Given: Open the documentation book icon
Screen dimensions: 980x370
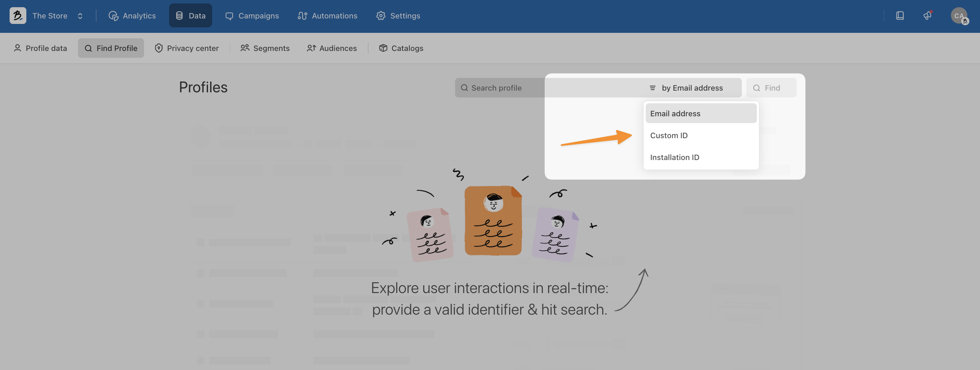Looking at the screenshot, I should [x=900, y=16].
